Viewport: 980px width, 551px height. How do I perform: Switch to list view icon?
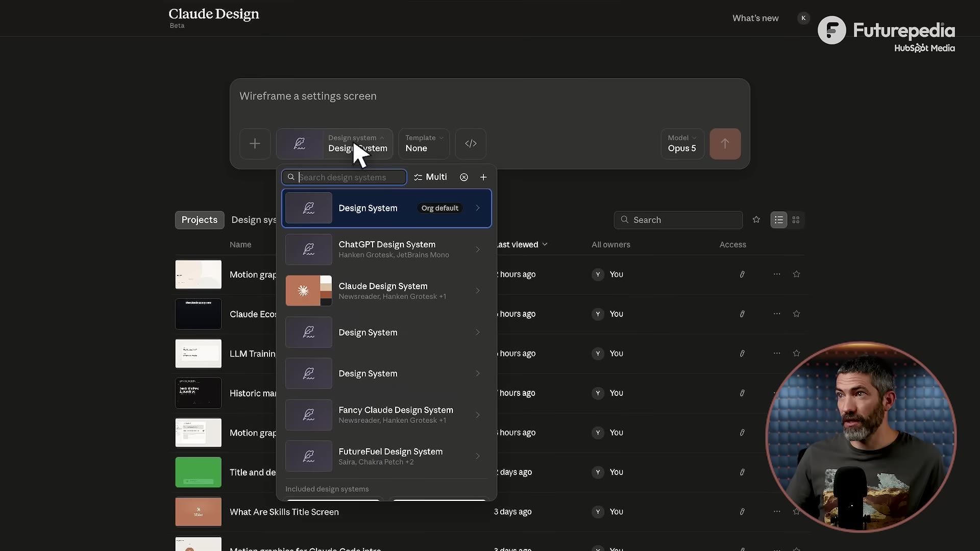(778, 220)
